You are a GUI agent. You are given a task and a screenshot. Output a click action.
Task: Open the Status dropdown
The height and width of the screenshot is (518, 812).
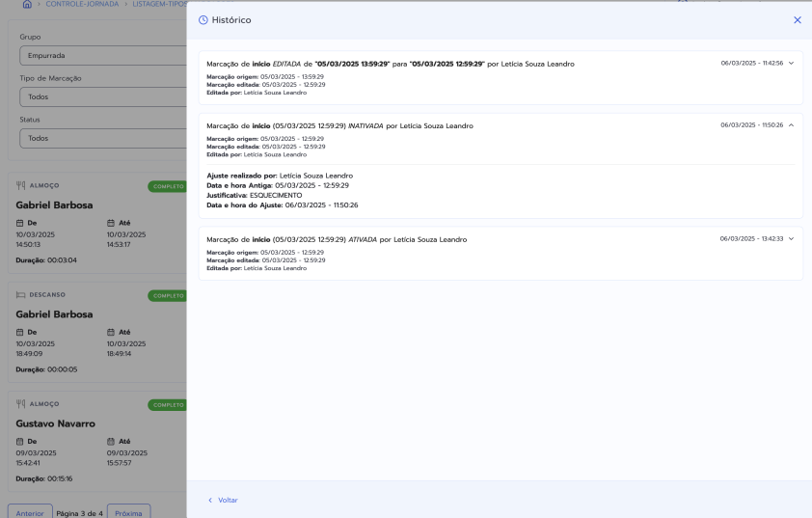click(x=101, y=138)
